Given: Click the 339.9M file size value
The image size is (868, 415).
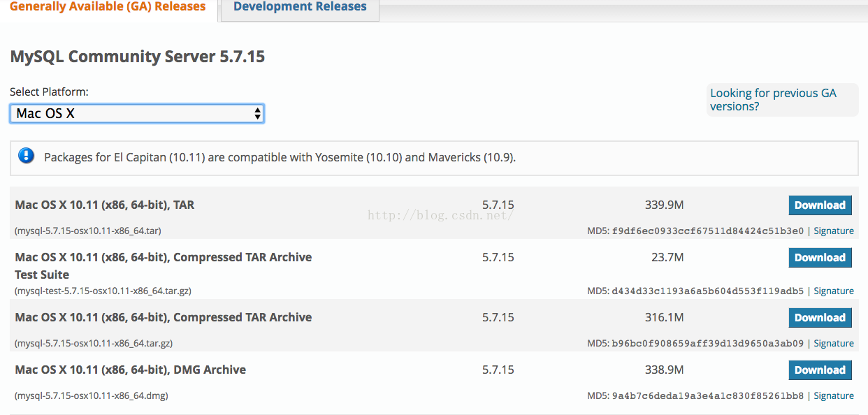Looking at the screenshot, I should pyautogui.click(x=664, y=205).
